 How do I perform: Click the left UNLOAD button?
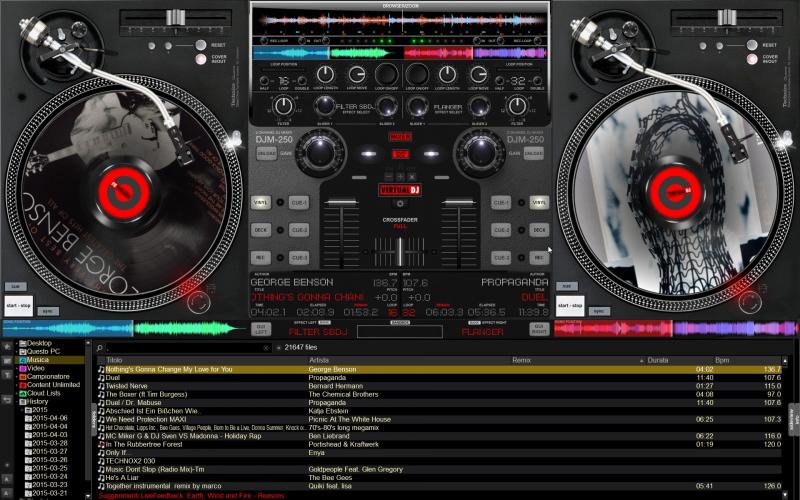point(266,153)
